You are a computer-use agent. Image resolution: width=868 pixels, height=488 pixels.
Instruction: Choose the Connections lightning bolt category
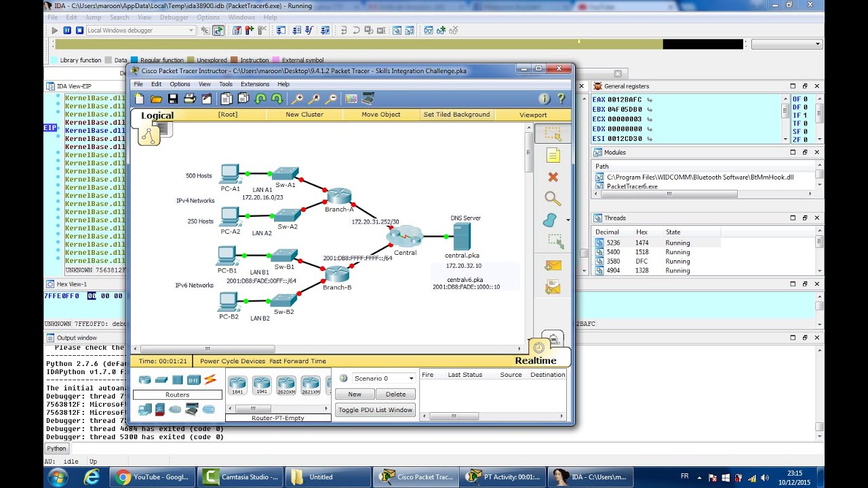(210, 380)
